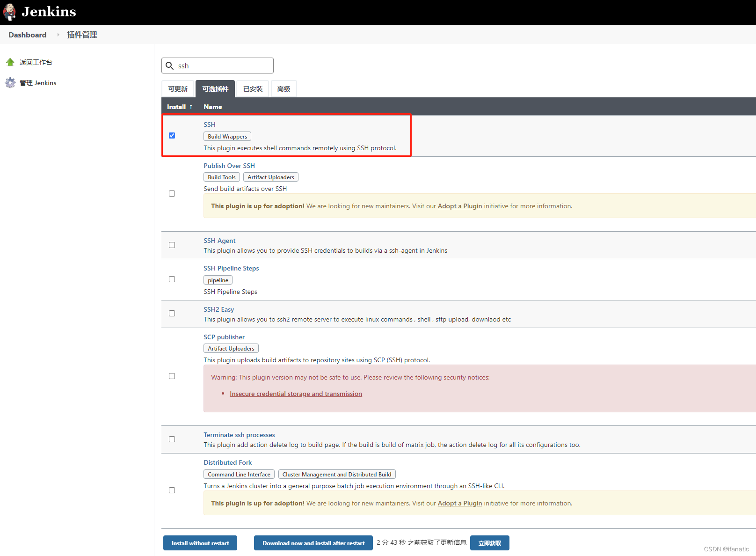Tick the SSH Agent plugin checkbox
Screen dimensions: 756x556
tap(172, 245)
